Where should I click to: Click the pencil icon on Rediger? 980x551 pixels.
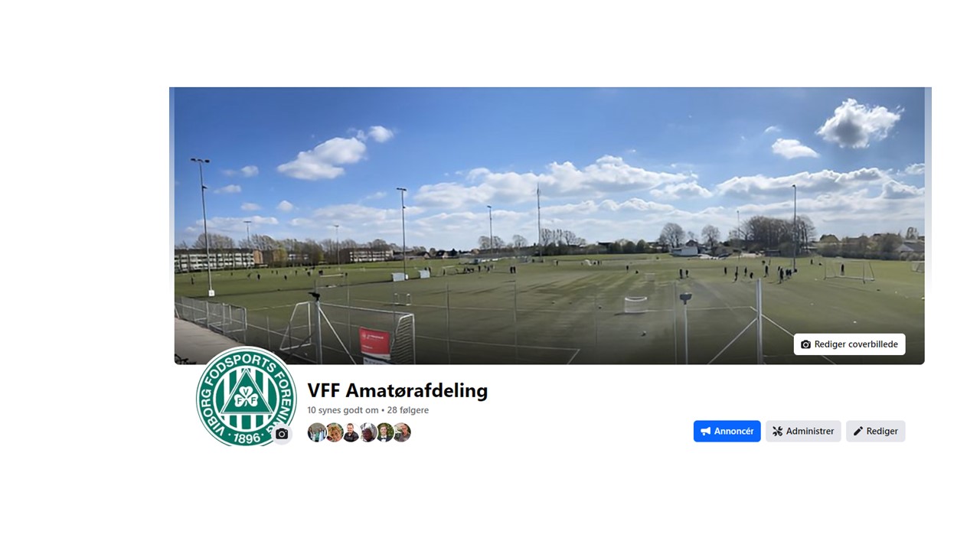pyautogui.click(x=858, y=432)
